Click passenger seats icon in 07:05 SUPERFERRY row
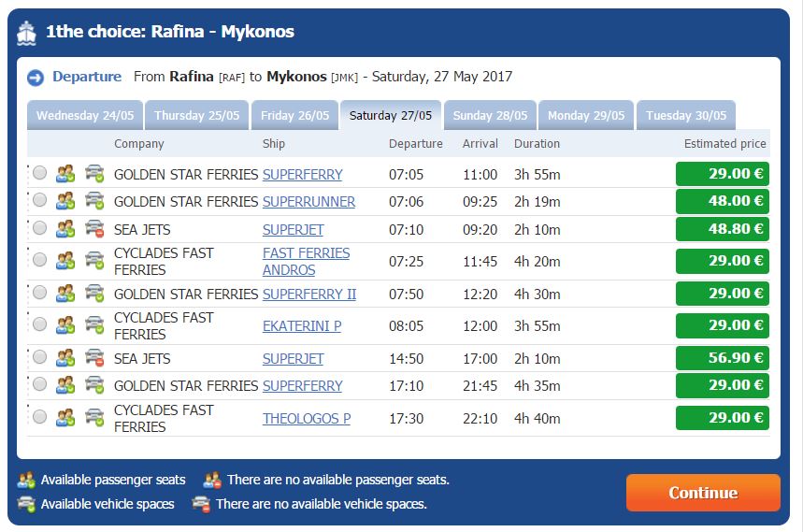The image size is (803, 532). (65, 174)
